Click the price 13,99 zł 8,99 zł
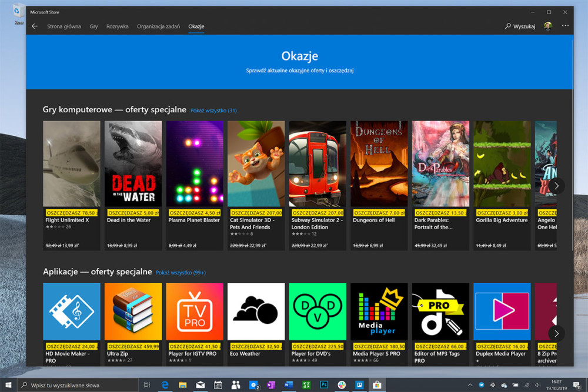This screenshot has width=588, height=392. 122,246
